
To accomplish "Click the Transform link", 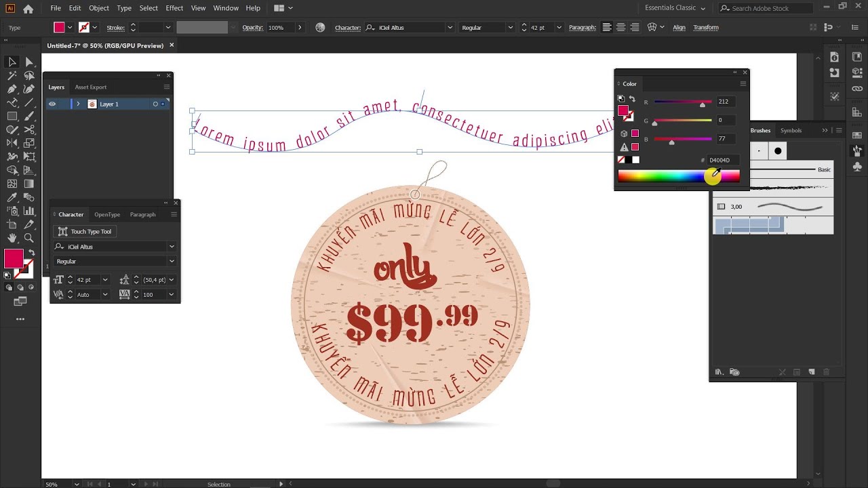I will 706,27.
